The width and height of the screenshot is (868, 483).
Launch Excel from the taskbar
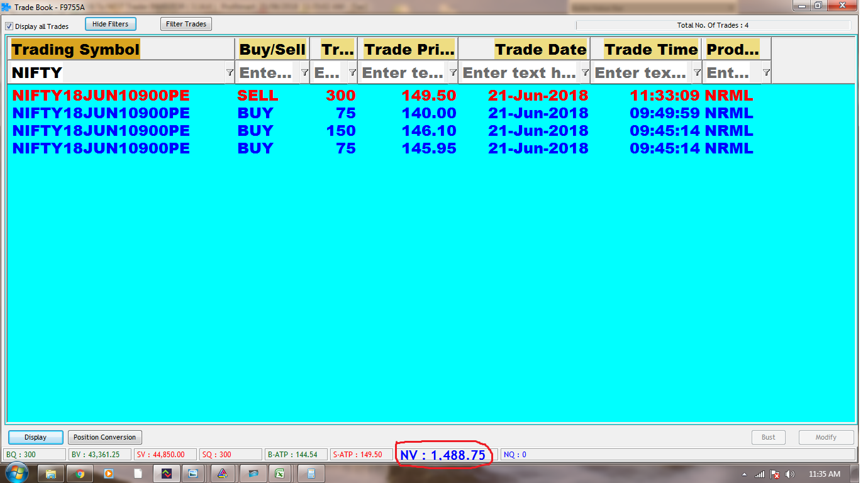pyautogui.click(x=280, y=474)
